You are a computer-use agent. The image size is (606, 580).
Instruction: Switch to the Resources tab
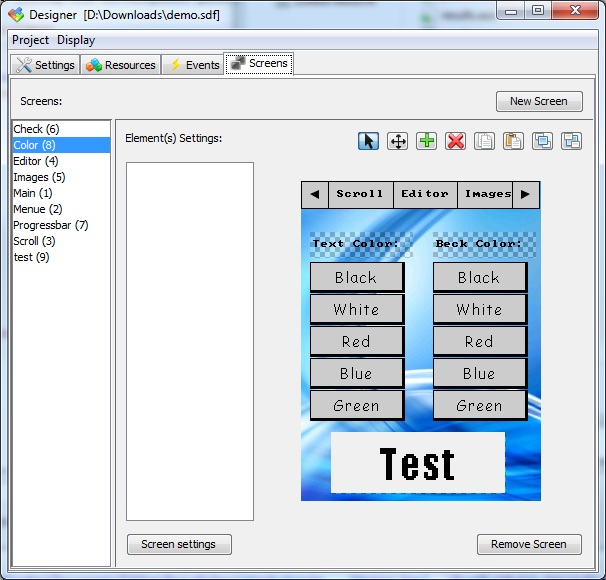pyautogui.click(x=121, y=65)
